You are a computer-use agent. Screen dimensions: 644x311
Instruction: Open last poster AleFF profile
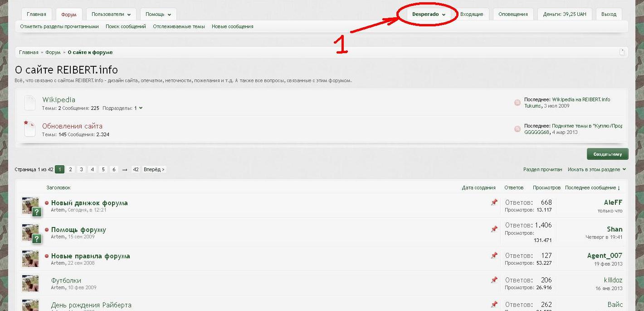point(613,202)
